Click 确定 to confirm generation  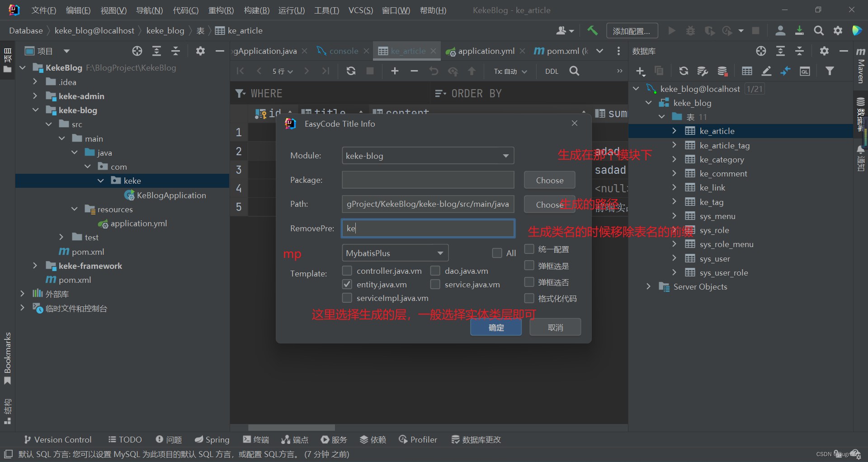[496, 327]
